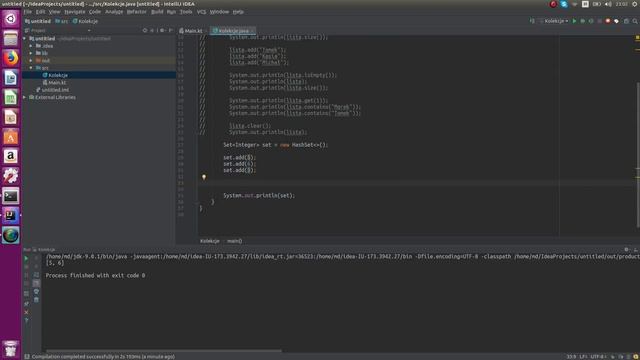Click Collapse All icon in the Project panel header
Screen dimensions: 640x360
pos(152,30)
